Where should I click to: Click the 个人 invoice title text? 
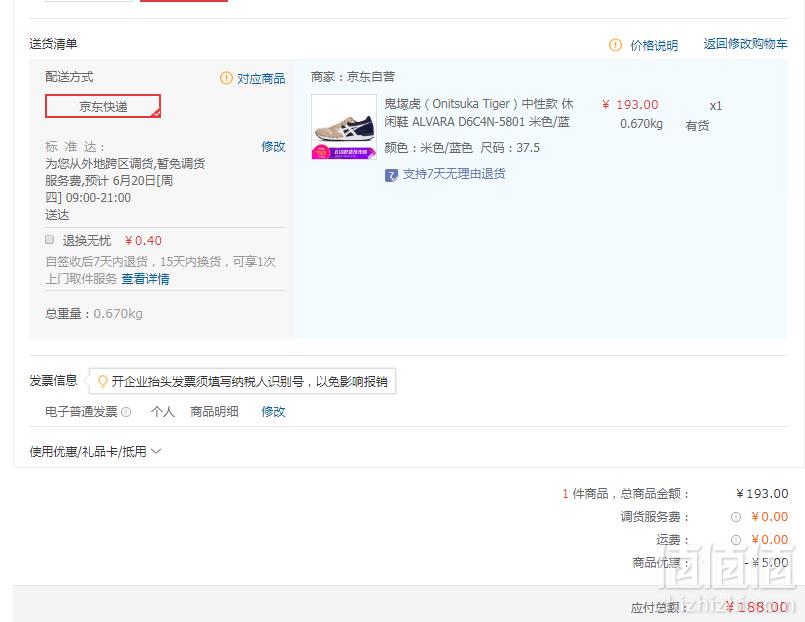(x=163, y=412)
